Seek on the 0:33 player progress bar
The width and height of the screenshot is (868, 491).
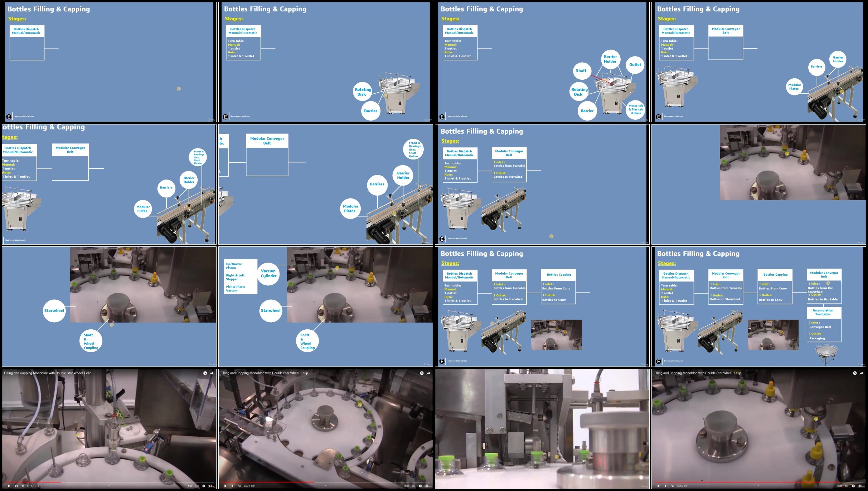(326, 482)
